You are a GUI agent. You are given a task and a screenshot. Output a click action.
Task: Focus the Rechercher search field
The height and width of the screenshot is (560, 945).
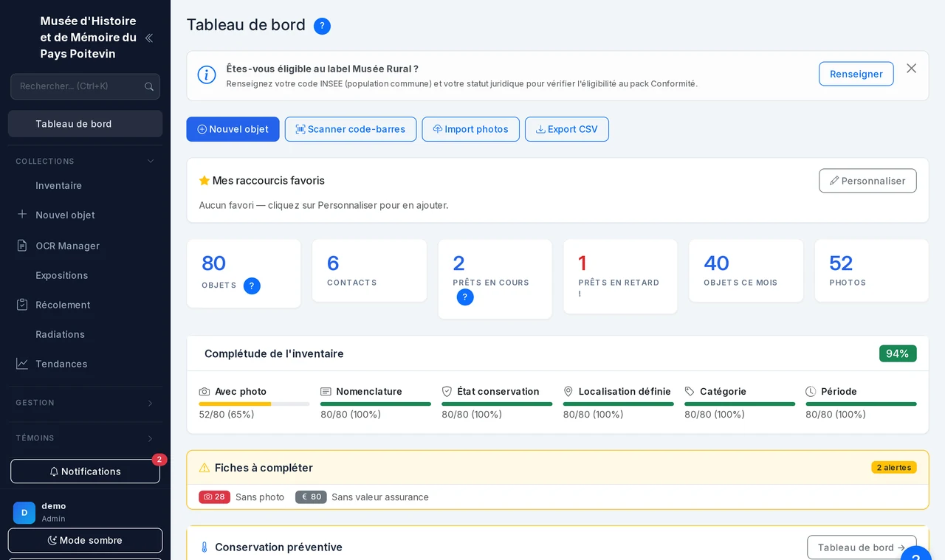click(85, 86)
